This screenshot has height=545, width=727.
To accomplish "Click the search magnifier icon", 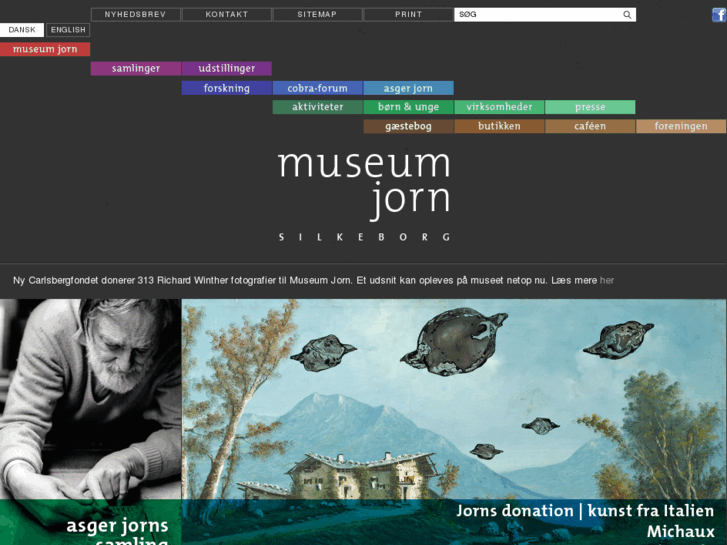I will (x=627, y=14).
